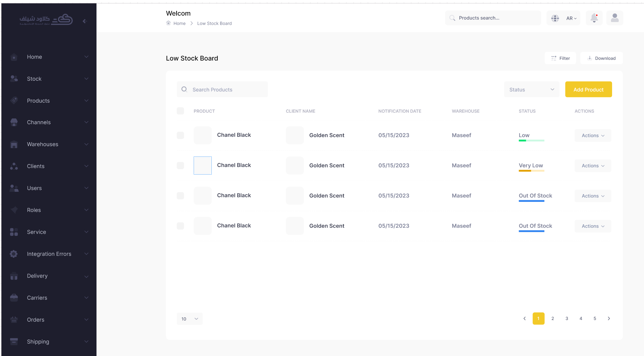Click the Add Product button
The image size is (644, 356).
[x=588, y=89]
